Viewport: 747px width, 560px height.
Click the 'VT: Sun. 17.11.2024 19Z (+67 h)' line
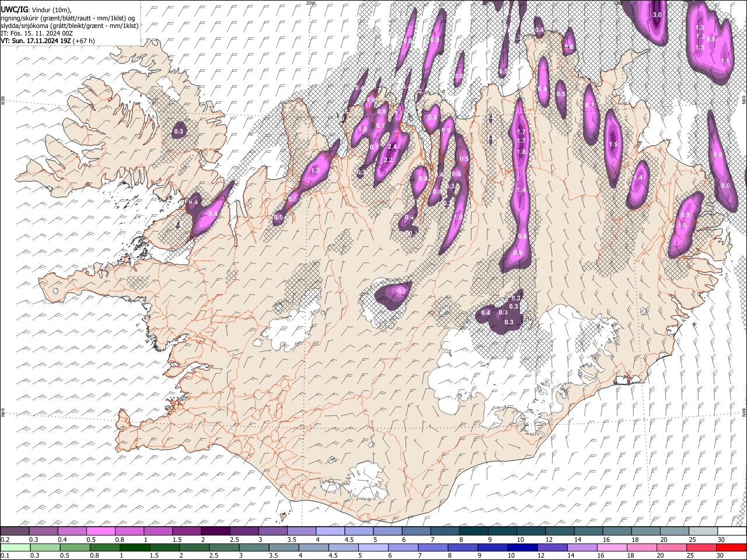(x=48, y=41)
